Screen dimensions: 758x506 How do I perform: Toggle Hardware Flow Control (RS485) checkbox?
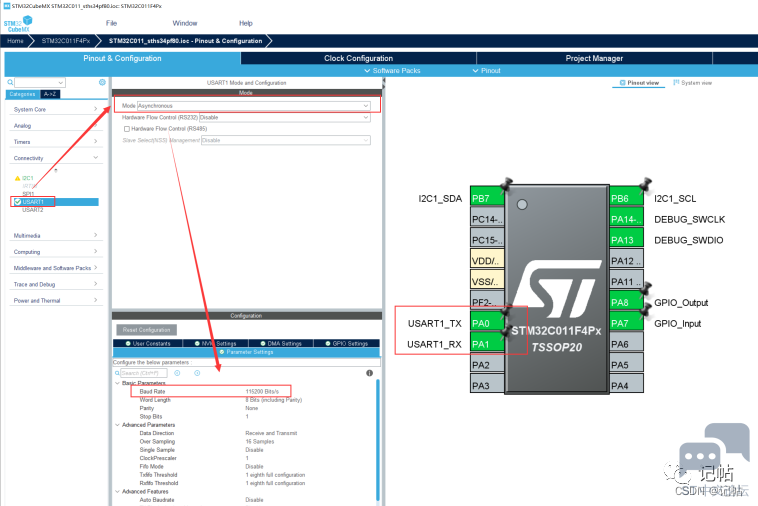click(x=127, y=129)
